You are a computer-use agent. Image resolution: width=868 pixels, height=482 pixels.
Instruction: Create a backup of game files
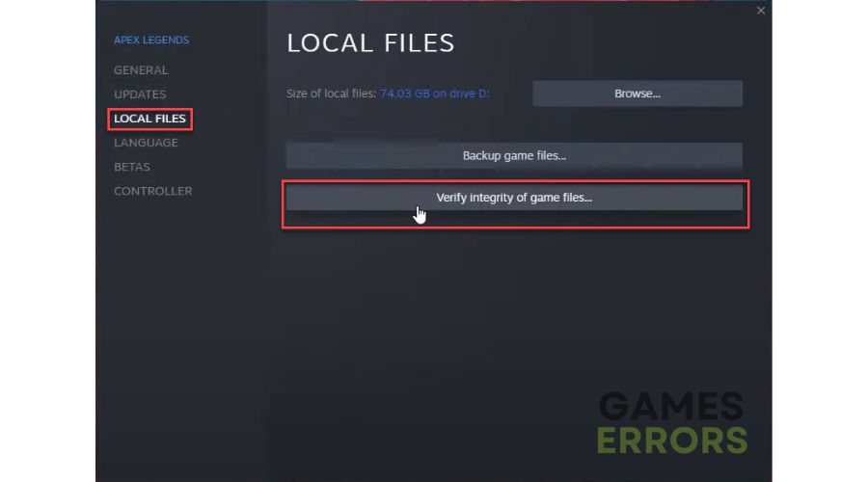(514, 155)
